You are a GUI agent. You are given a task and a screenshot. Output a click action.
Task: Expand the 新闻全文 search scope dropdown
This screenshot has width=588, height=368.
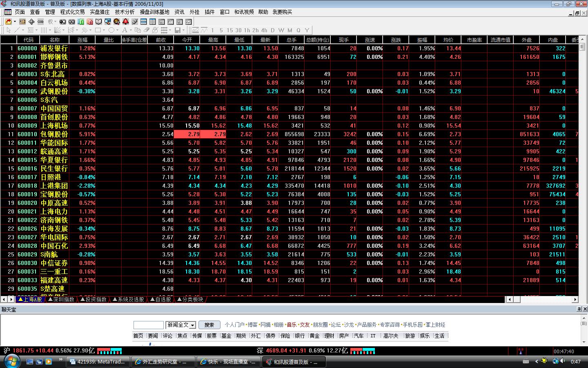193,325
